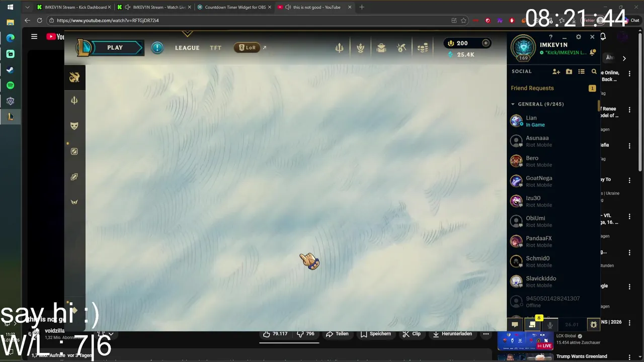Open the Loot hammer crafting icon

pos(401,48)
